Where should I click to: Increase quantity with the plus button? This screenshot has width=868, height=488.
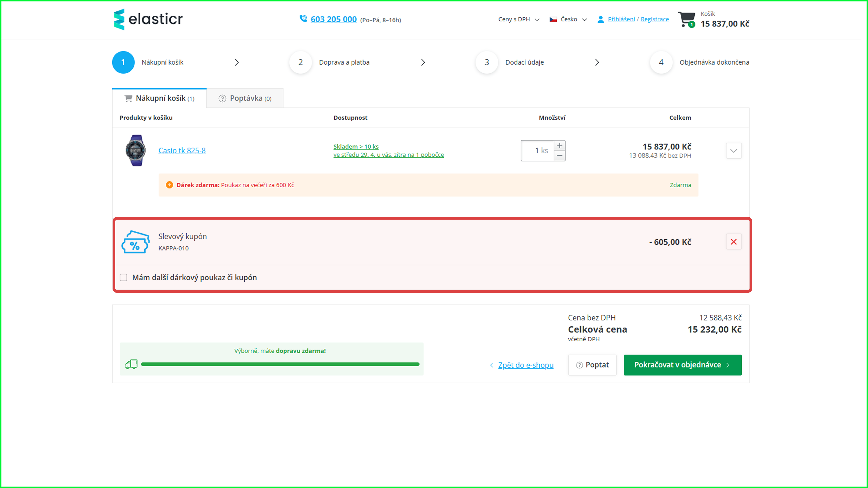tap(560, 145)
